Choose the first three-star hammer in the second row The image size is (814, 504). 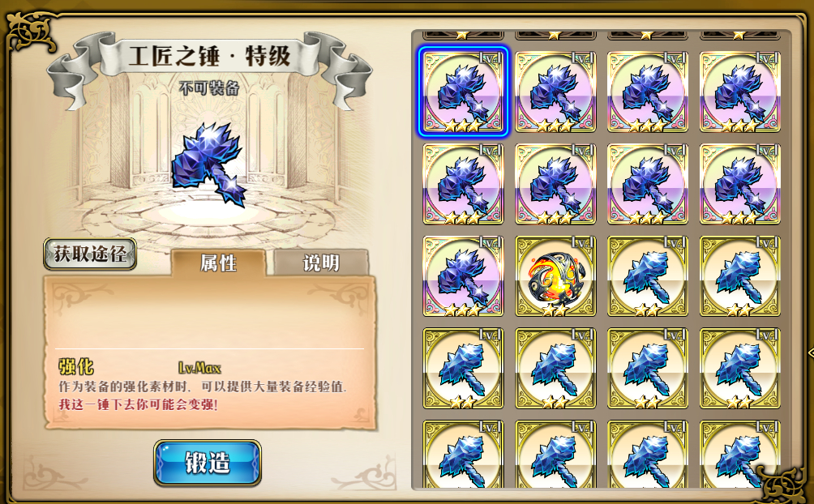coord(463,184)
